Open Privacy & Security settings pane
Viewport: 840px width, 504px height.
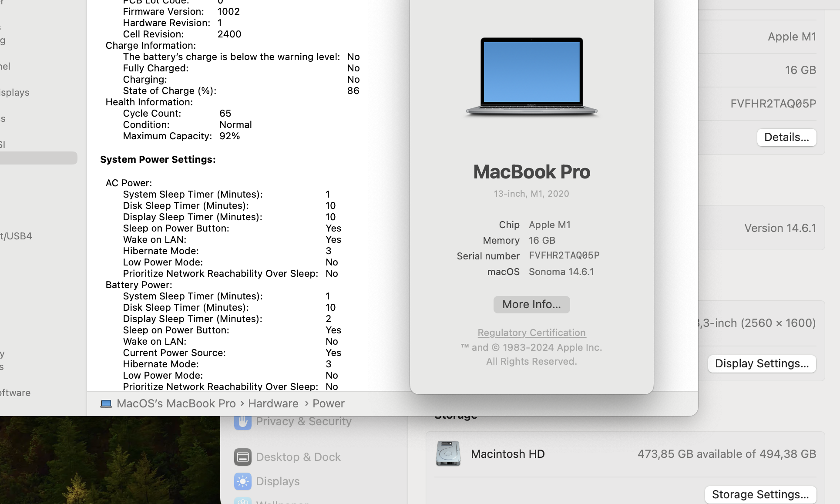(x=303, y=421)
